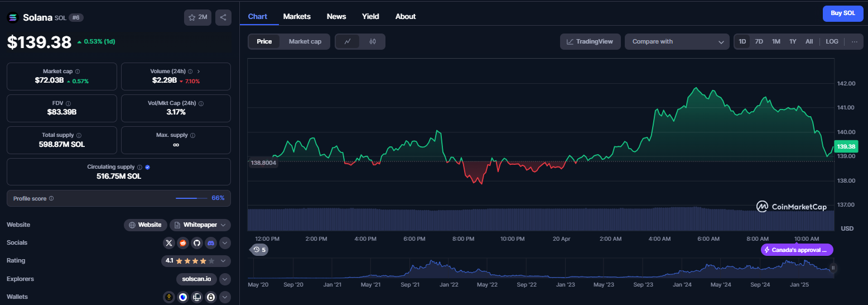Image resolution: width=868 pixels, height=305 pixels.
Task: Open the solscan.io explorer link
Action: pos(196,279)
